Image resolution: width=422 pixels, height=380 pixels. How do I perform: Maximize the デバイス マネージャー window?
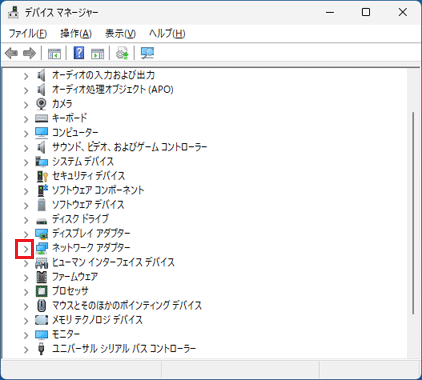(366, 12)
